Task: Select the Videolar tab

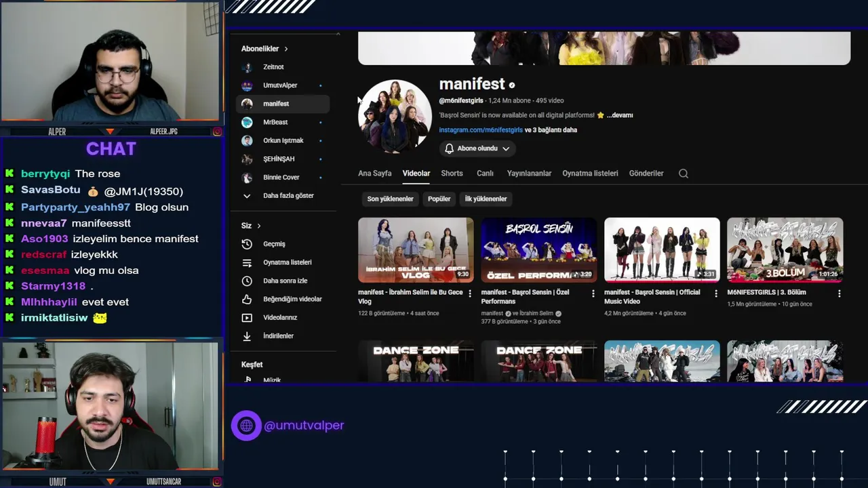Action: [x=416, y=174]
